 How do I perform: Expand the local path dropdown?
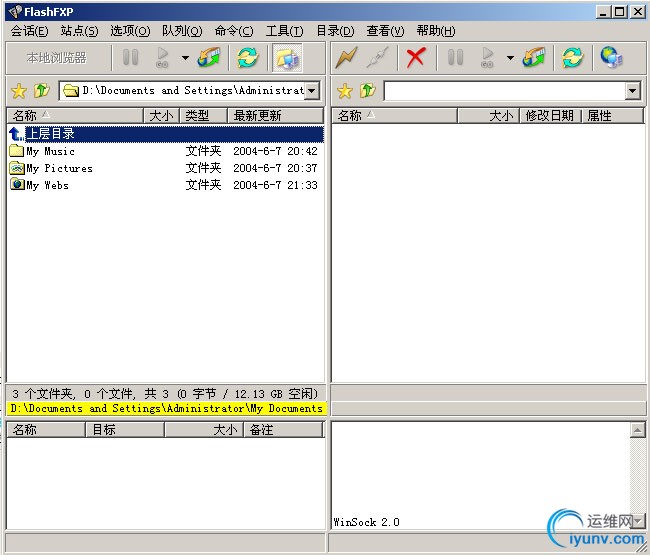click(312, 91)
